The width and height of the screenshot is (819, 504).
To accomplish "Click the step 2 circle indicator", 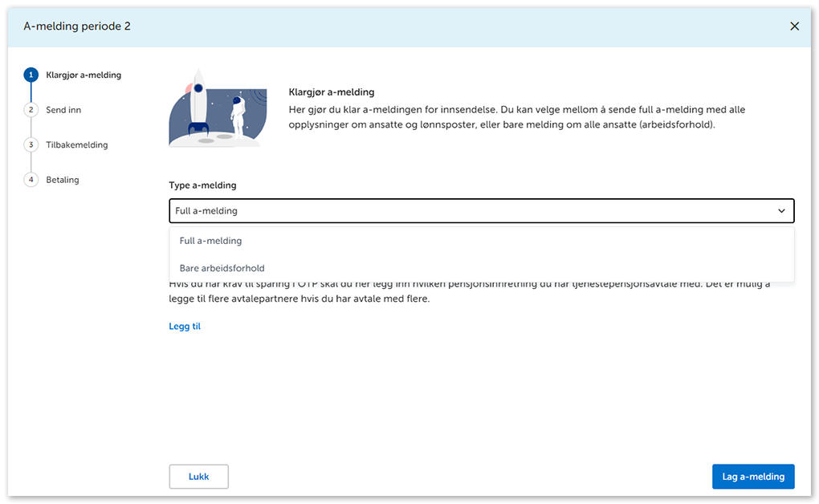I will point(31,110).
